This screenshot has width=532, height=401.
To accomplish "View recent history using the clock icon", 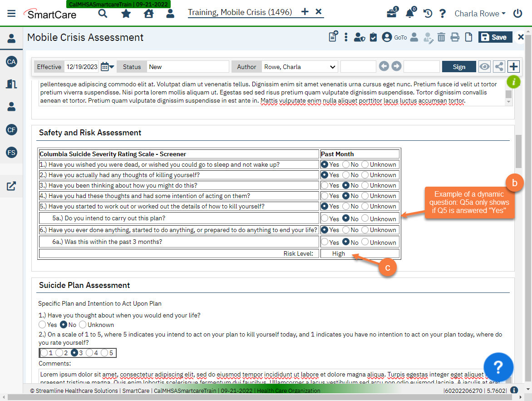I will point(427,14).
